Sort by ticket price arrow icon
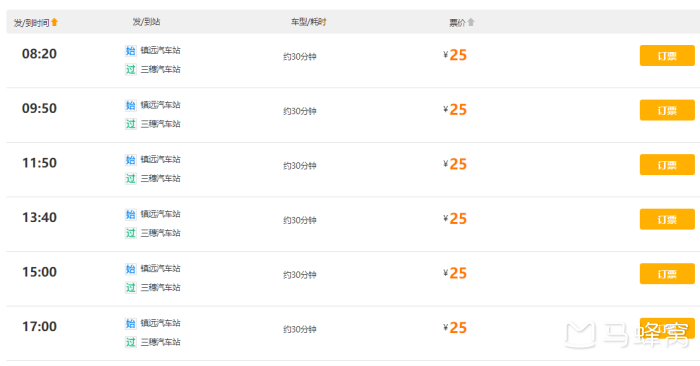Image resolution: width=700 pixels, height=366 pixels. pyautogui.click(x=471, y=22)
